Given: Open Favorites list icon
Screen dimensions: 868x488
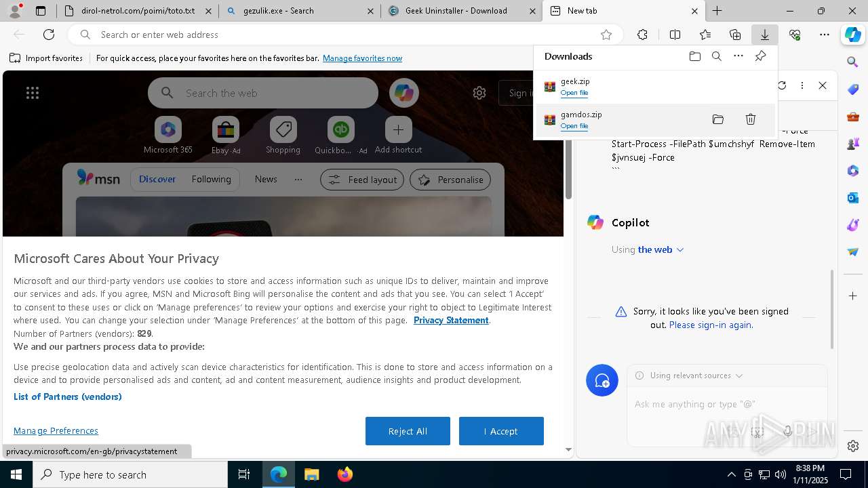Looking at the screenshot, I should [705, 35].
